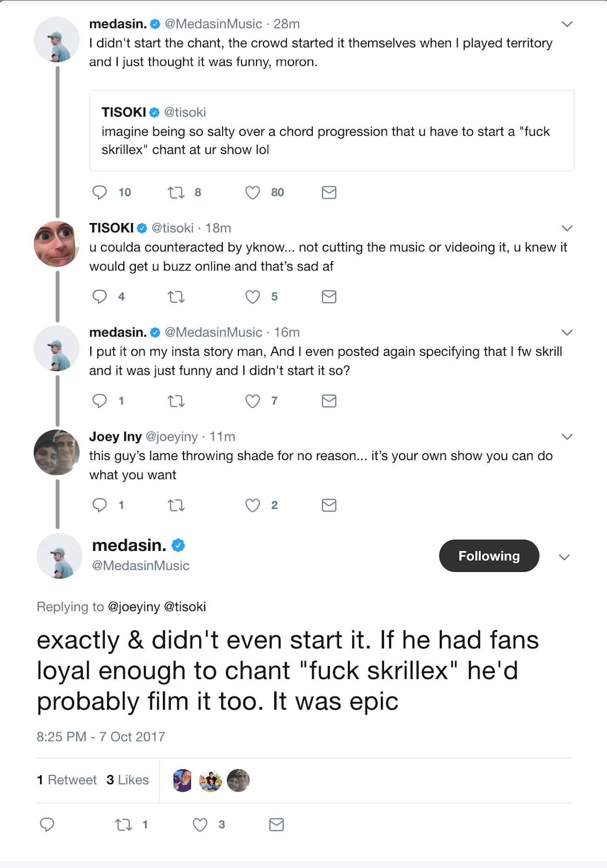
Task: Open the dropdown arrow on medasin's 28m tweet
Action: tap(567, 24)
